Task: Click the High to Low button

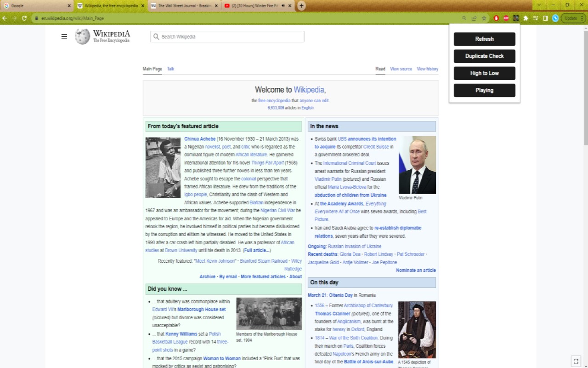Action: point(484,73)
